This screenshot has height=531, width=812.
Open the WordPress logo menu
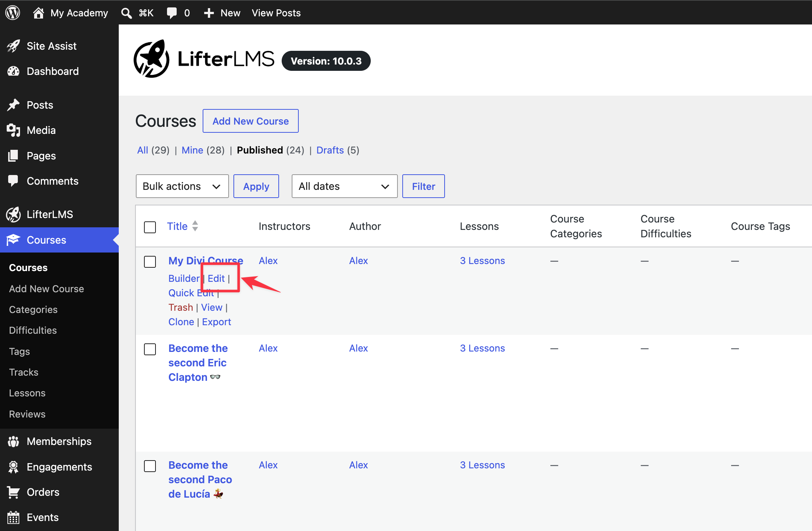13,13
